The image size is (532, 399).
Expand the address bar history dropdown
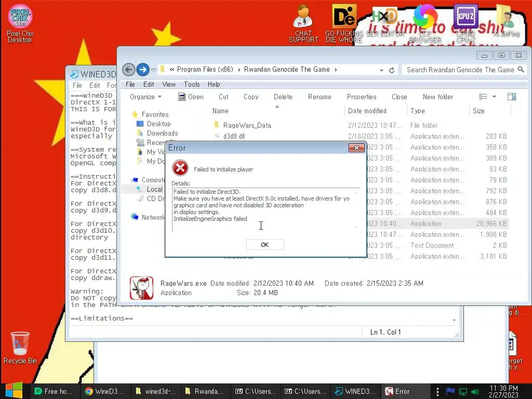tap(381, 70)
